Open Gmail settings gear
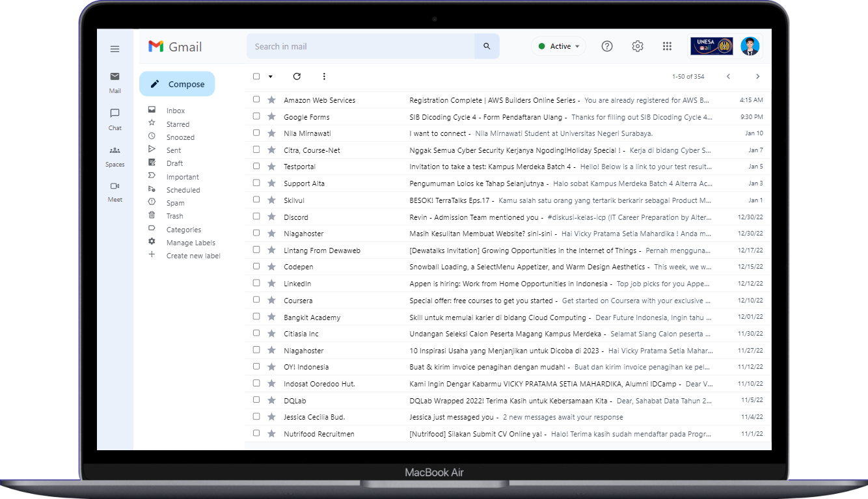Screen dimensions: 868x499 click(x=637, y=46)
